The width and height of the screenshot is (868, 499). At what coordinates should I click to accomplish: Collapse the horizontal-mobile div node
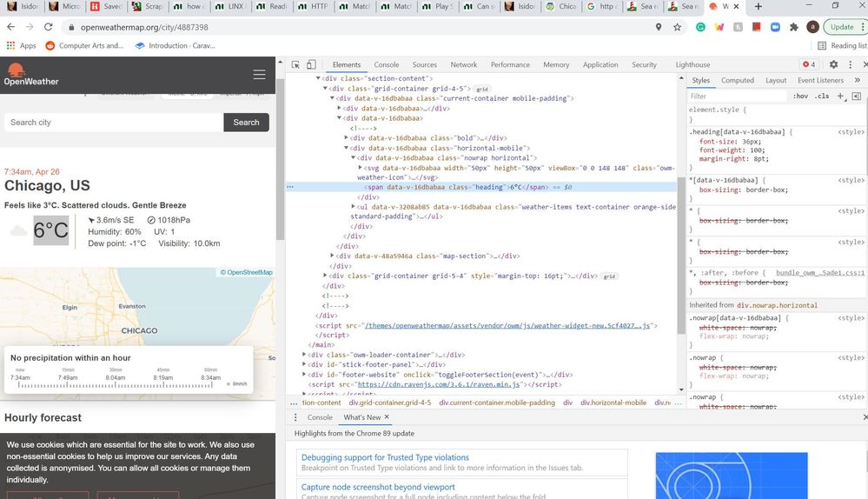[x=347, y=148]
